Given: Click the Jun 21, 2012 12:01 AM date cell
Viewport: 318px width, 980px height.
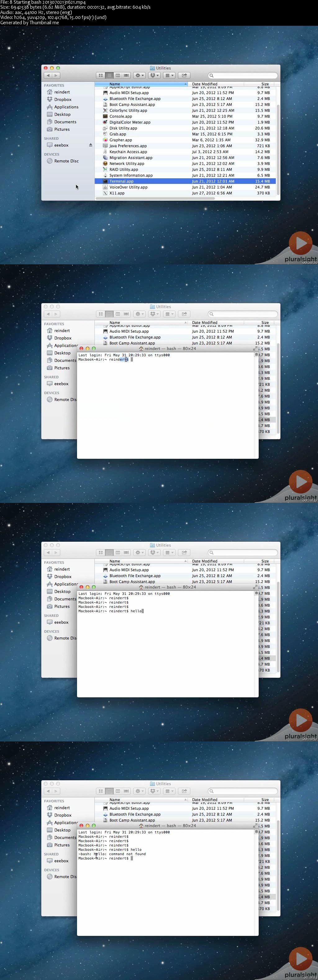Looking at the screenshot, I should coord(213,181).
